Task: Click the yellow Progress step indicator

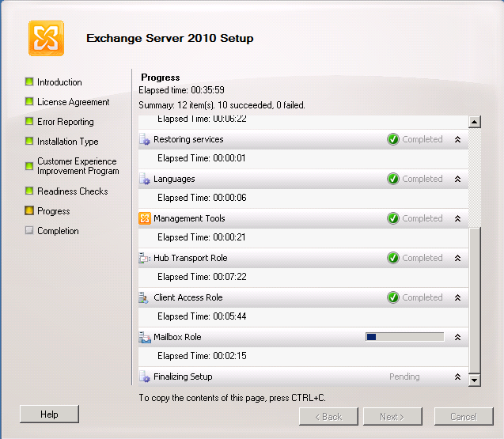Action: 29,210
